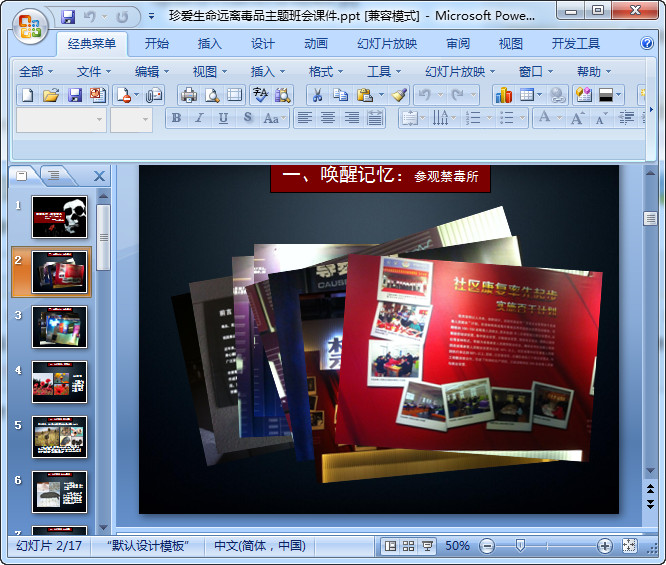
Task: Click the Office button logo
Action: click(x=29, y=25)
